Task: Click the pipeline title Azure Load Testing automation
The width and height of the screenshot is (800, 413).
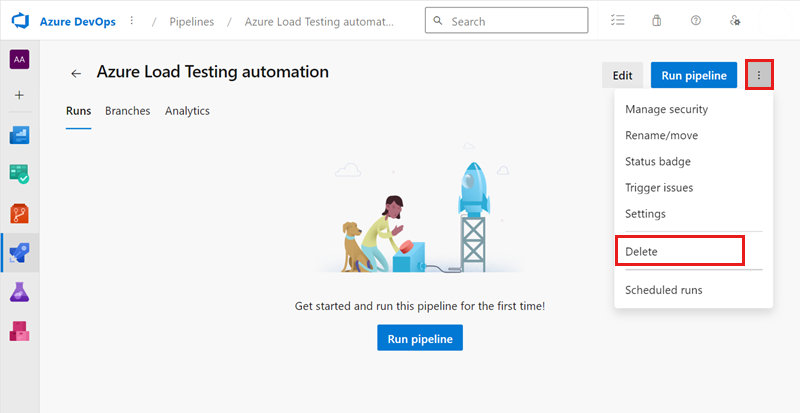Action: [x=213, y=72]
